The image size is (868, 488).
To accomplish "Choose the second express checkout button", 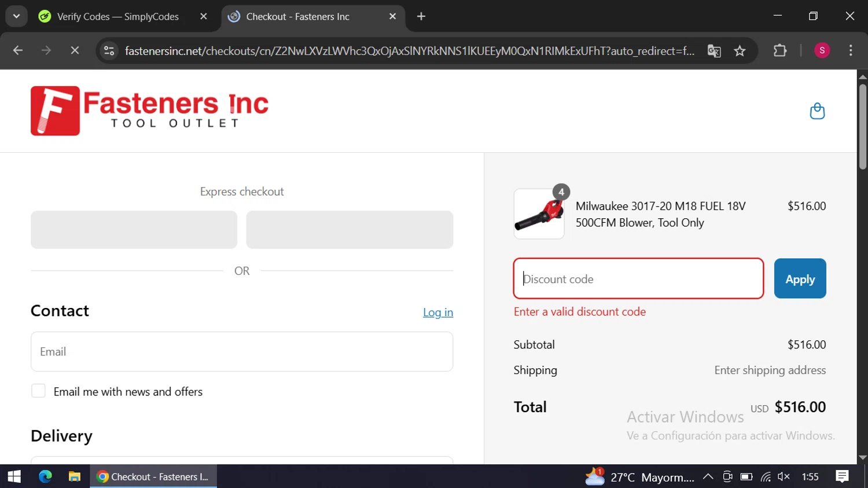I will pyautogui.click(x=350, y=230).
